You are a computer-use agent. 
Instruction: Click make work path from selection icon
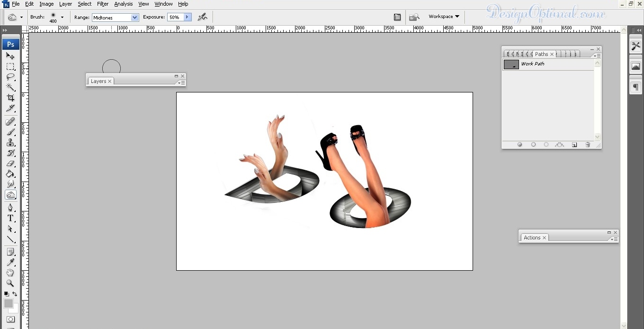(560, 145)
